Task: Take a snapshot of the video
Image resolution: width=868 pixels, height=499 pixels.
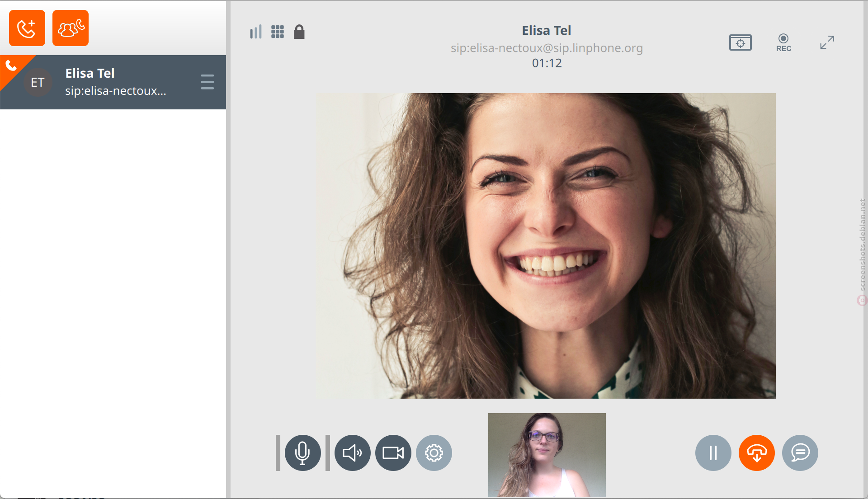Action: 741,42
